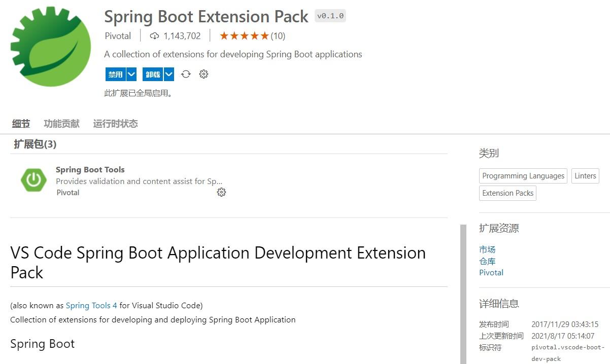Click the Spring Boot Extension Pack leaf logo
Viewport: 610px width, 364px height.
coord(51,47)
